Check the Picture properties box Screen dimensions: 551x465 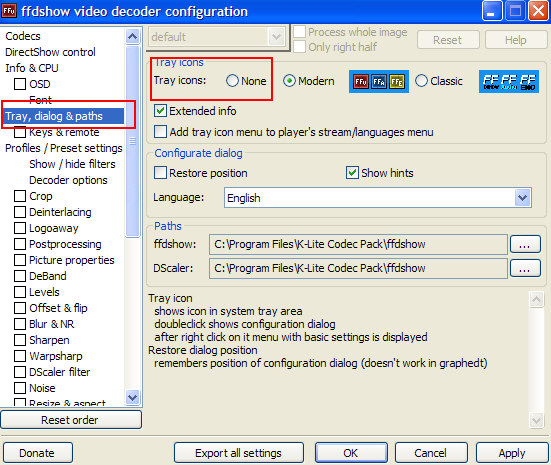click(20, 260)
